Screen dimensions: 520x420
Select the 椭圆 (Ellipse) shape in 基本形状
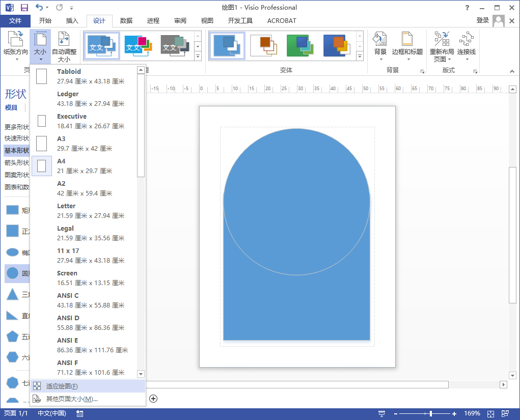pos(12,252)
